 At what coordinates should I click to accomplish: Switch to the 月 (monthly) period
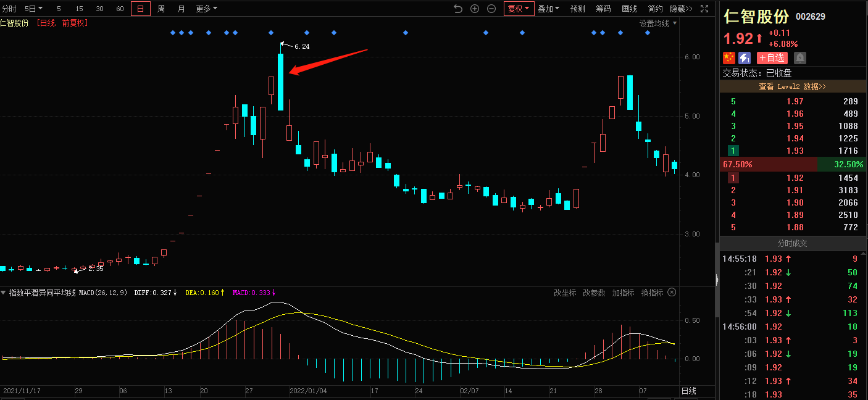pos(181,9)
